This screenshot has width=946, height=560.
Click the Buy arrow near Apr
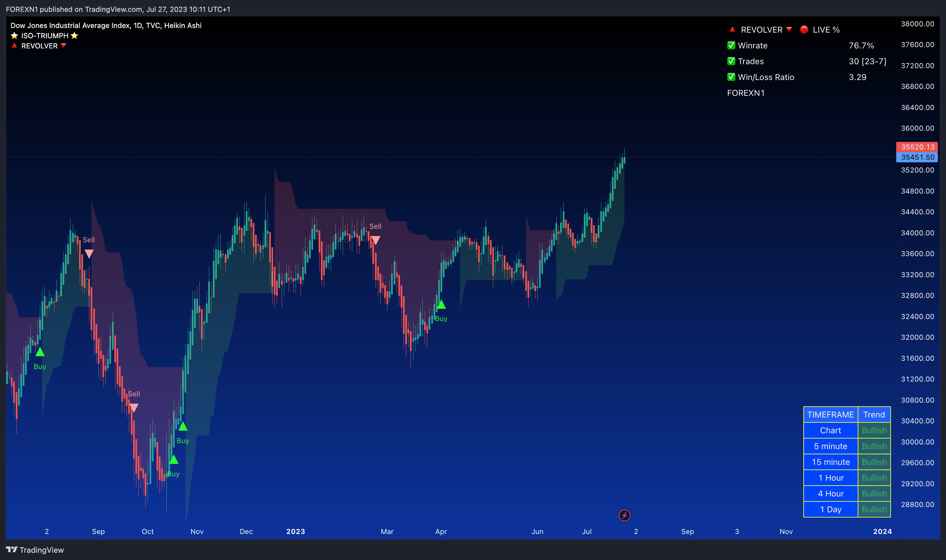click(x=441, y=305)
